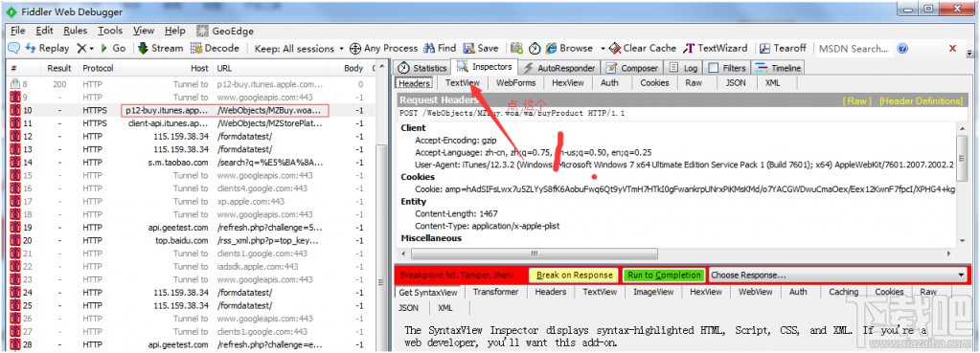The width and height of the screenshot is (980, 353).
Task: Clear Cache from toolbar
Action: click(x=643, y=48)
